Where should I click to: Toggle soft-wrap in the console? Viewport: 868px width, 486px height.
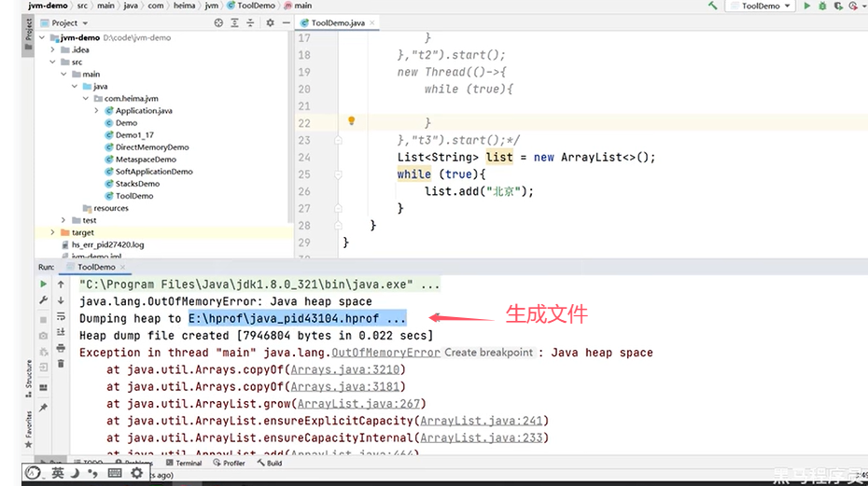[x=61, y=316]
